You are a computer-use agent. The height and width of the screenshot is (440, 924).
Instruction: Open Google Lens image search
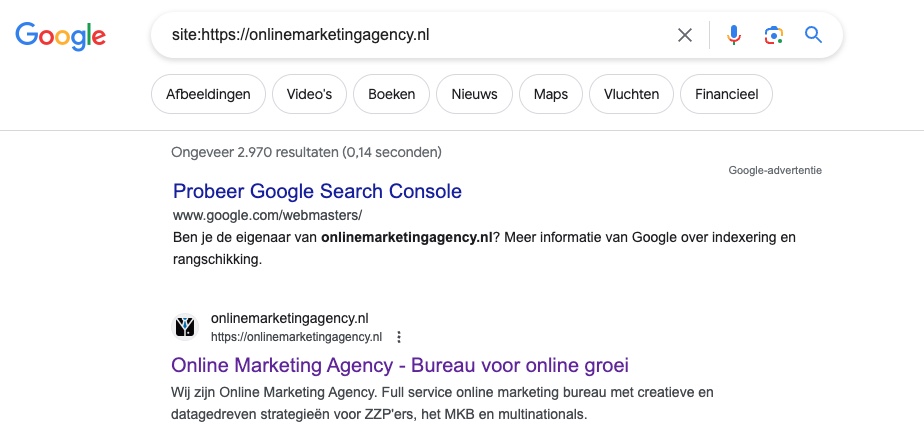click(x=773, y=36)
